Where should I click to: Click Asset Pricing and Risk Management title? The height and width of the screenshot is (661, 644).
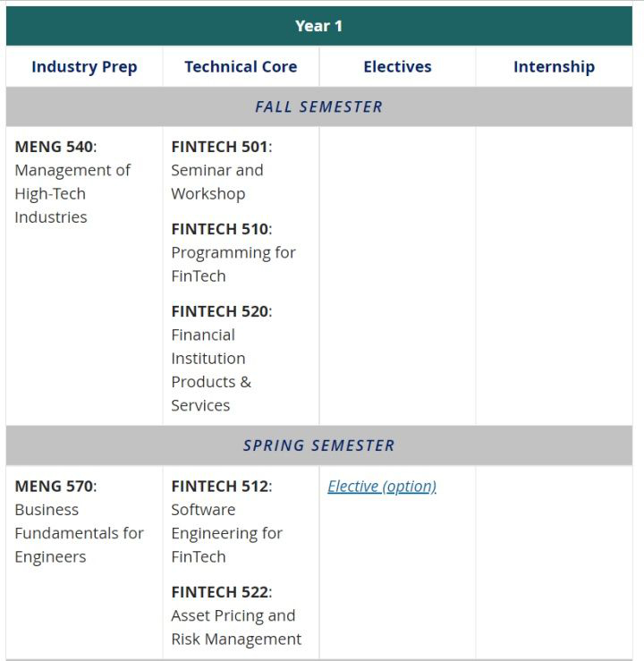(x=235, y=627)
